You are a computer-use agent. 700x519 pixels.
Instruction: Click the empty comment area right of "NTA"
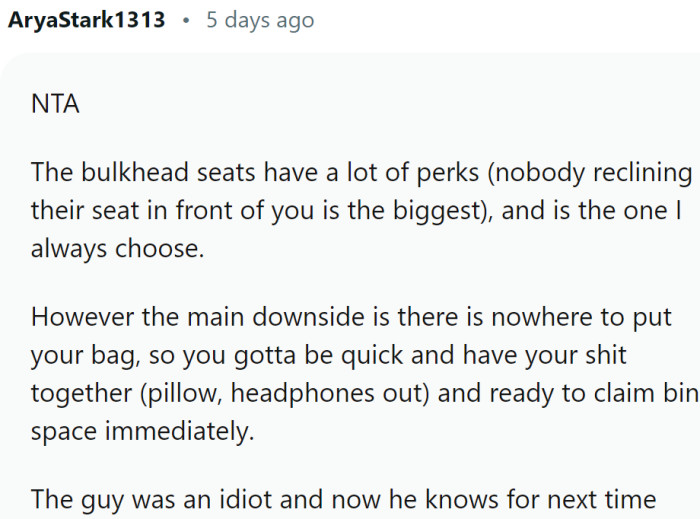click(x=400, y=105)
